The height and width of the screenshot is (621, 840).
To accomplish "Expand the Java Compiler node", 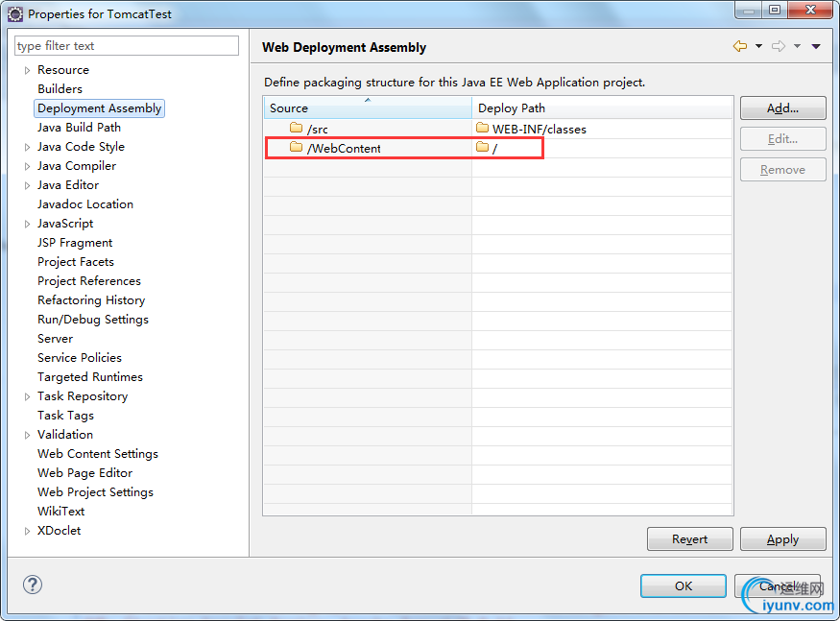I will point(27,166).
